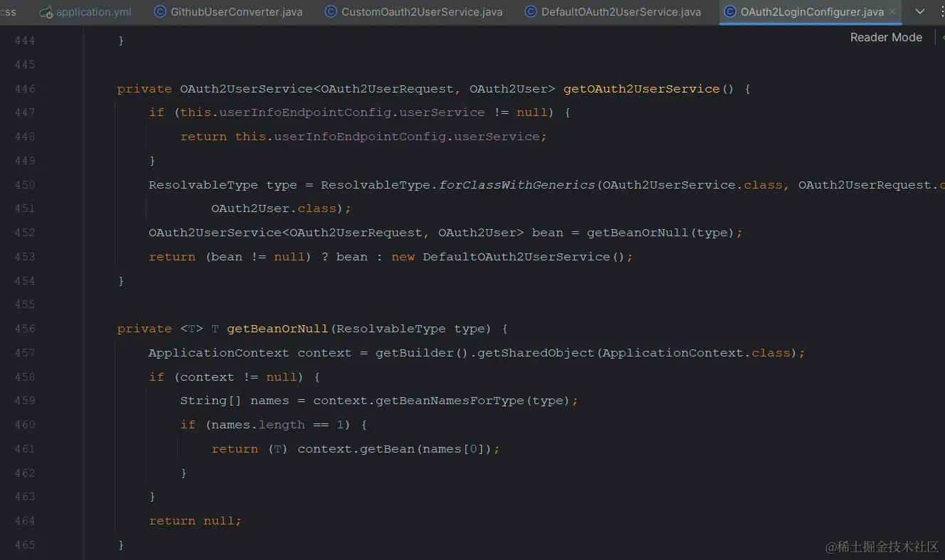
Task: Click line number 459 in the gutter
Action: point(25,401)
